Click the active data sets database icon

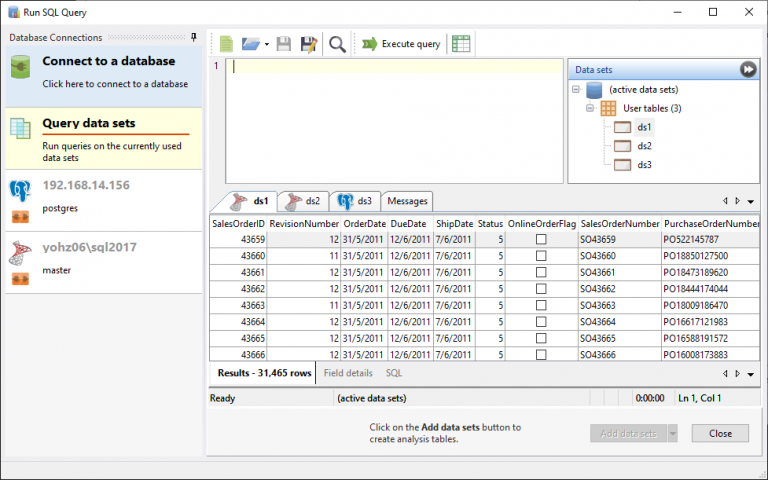click(x=594, y=90)
